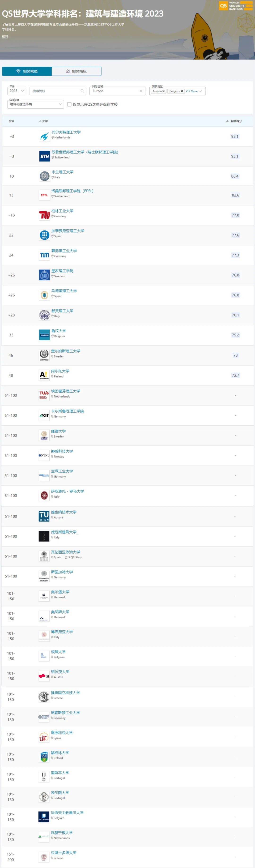This screenshot has width=255, height=868.
Task: Expand the +17 More countries list
Action: pos(194,91)
